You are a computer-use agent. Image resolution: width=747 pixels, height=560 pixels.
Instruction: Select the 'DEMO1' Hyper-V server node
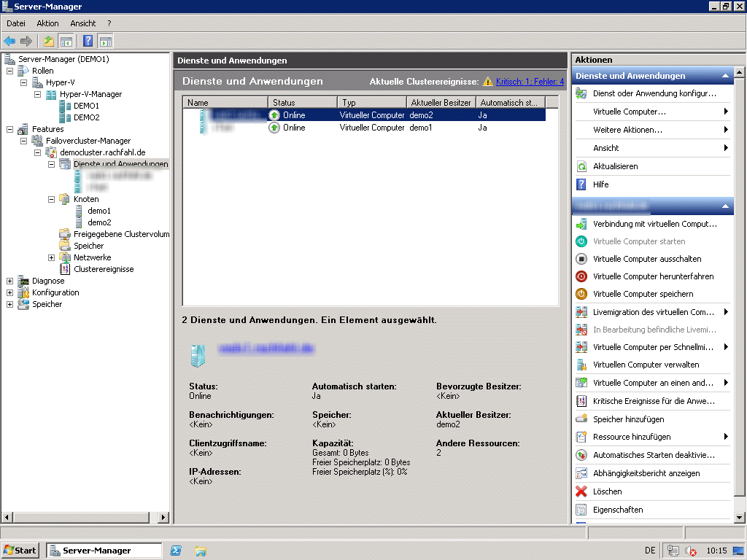click(86, 106)
